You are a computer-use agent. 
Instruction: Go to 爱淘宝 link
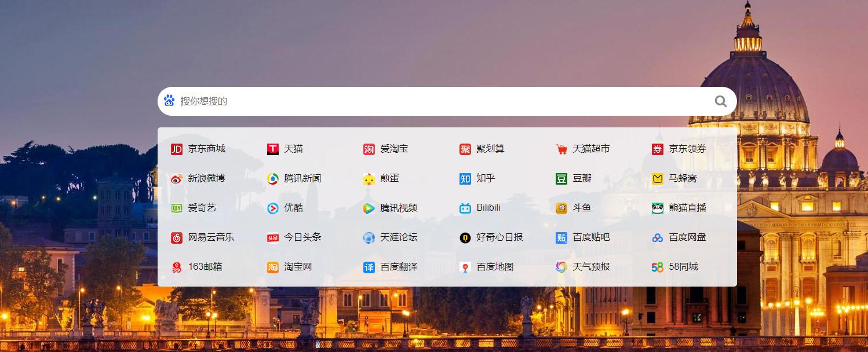coord(395,149)
